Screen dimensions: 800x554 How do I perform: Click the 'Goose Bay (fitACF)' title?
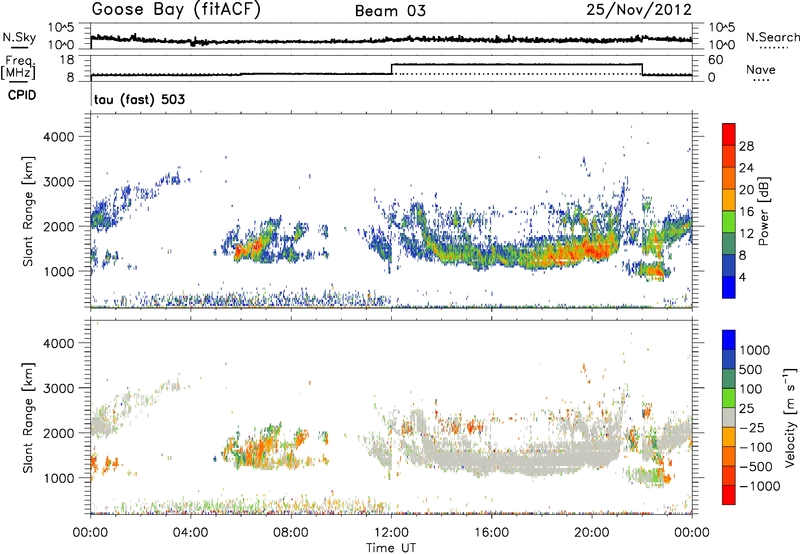click(176, 10)
